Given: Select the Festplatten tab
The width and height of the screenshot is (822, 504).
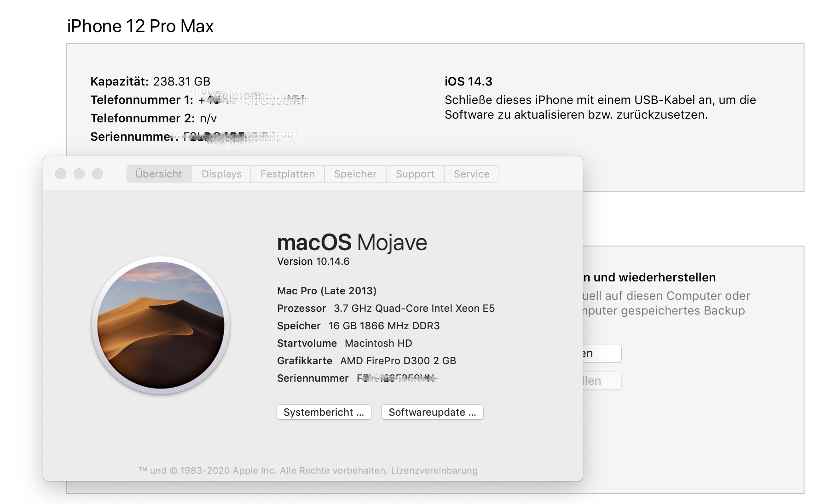Looking at the screenshot, I should 288,174.
